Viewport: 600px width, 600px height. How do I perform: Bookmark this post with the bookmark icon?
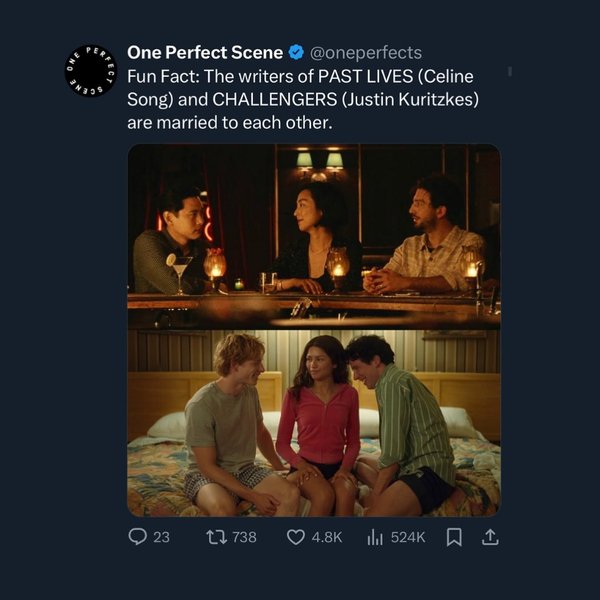(x=453, y=537)
